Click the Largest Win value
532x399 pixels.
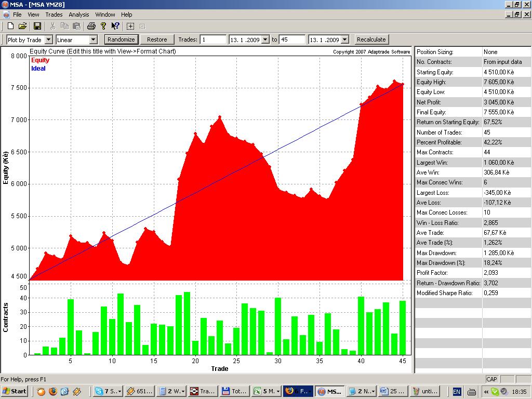pyautogui.click(x=499, y=163)
